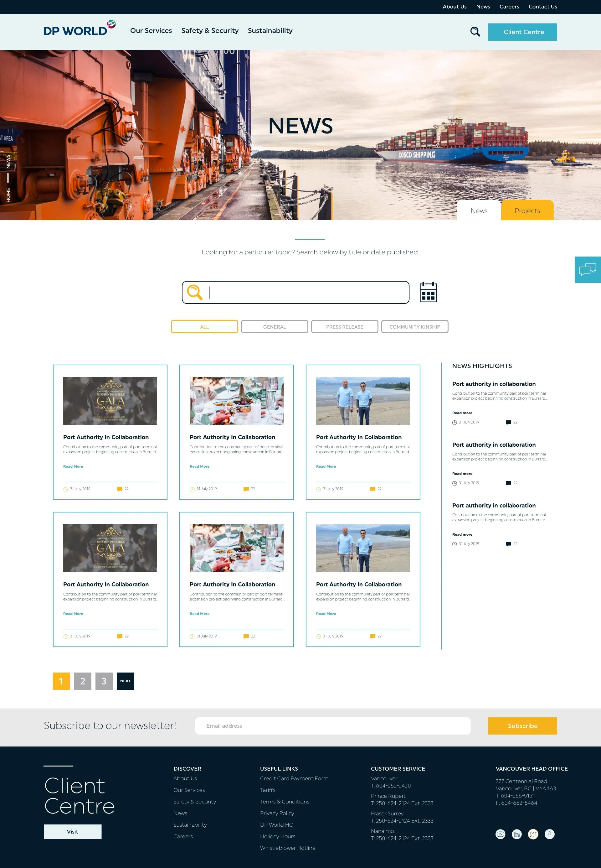Open the Facebook footer icon
Screen dimensions: 601x868
tap(549, 834)
